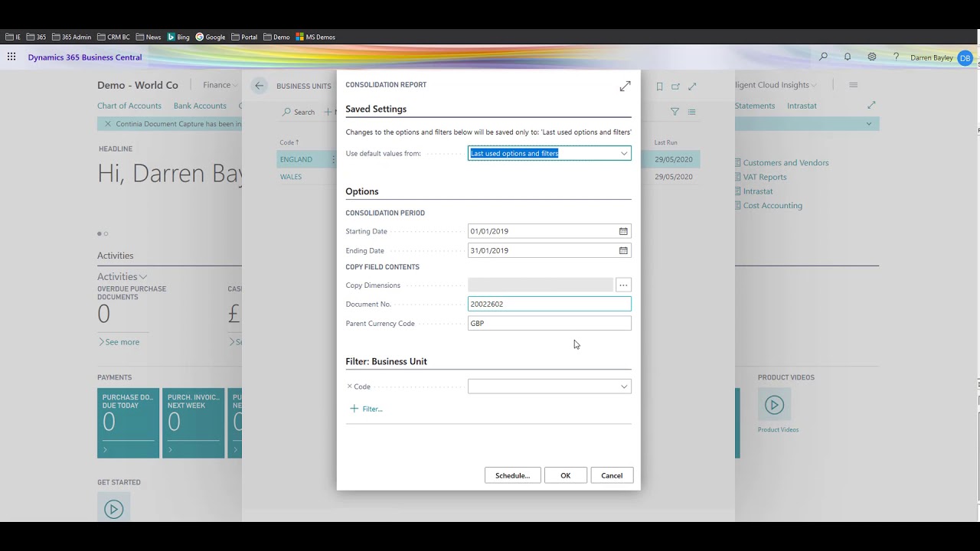Click the Schedule... button
This screenshot has height=551, width=980.
[513, 475]
